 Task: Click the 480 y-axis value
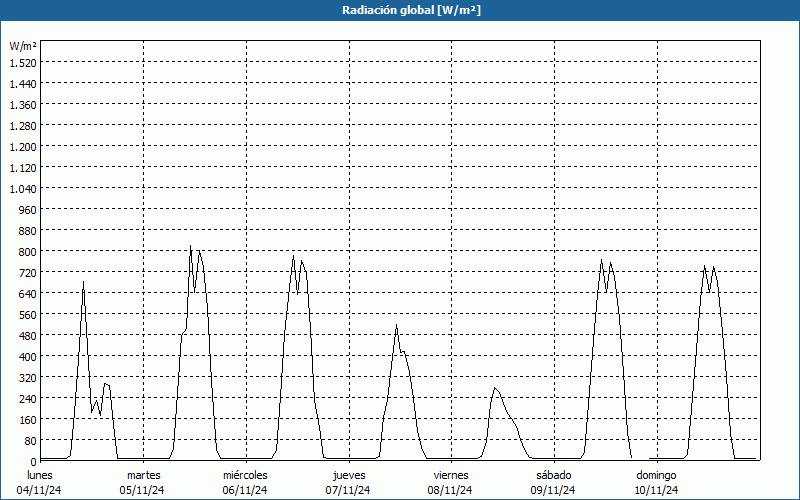point(28,336)
